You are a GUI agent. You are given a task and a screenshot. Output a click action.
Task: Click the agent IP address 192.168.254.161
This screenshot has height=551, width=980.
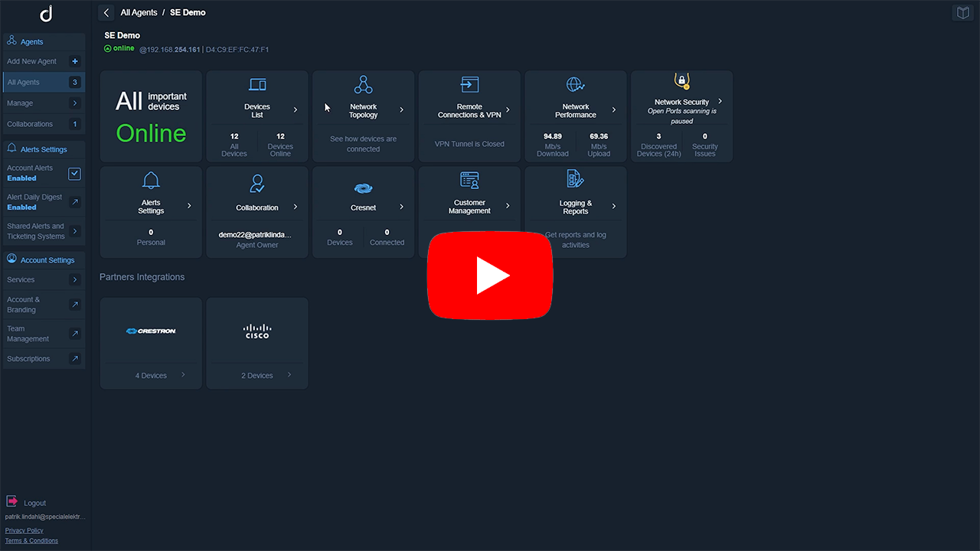tap(170, 50)
